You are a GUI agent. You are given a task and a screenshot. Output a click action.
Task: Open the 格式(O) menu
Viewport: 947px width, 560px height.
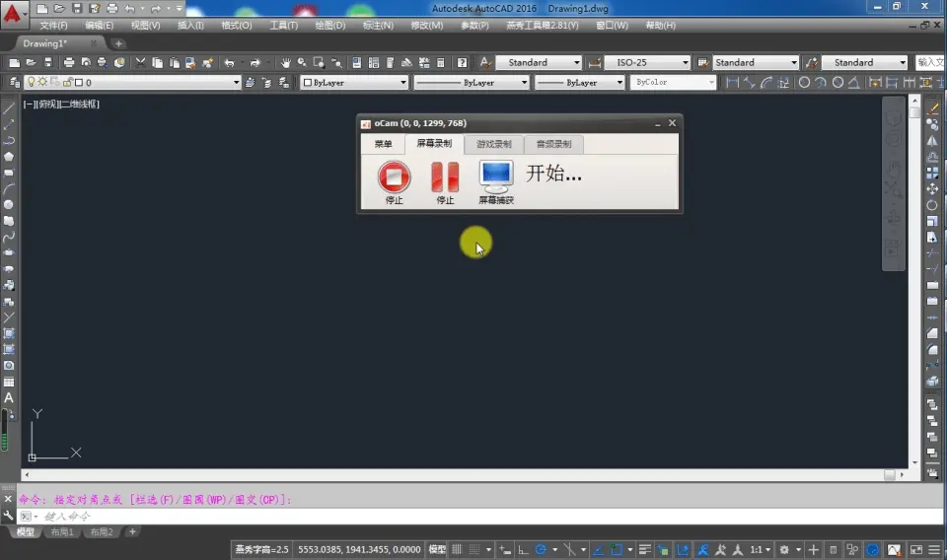(x=236, y=26)
